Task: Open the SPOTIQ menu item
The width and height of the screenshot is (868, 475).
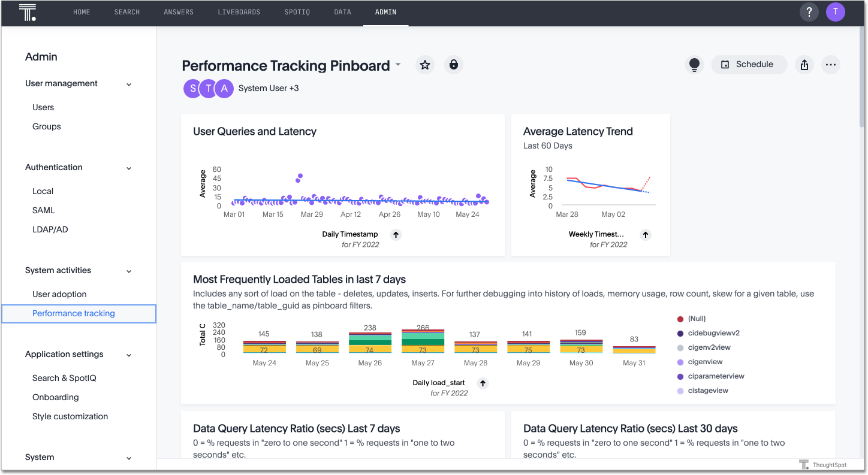Action: [x=297, y=11]
